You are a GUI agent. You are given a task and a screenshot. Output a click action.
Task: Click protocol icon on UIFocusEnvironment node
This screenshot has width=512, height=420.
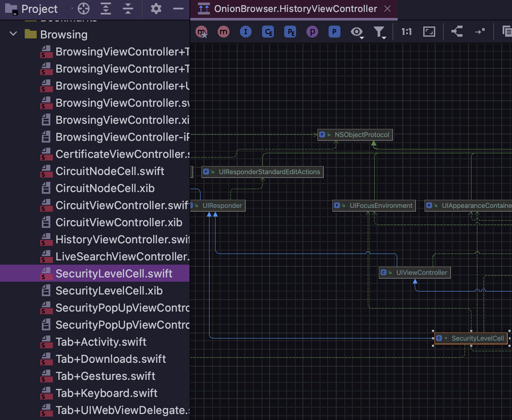point(337,205)
